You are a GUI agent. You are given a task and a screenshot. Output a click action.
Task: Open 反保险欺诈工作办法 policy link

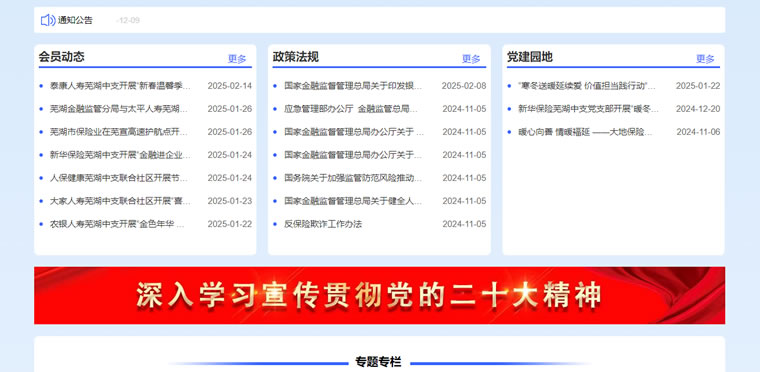[323, 224]
